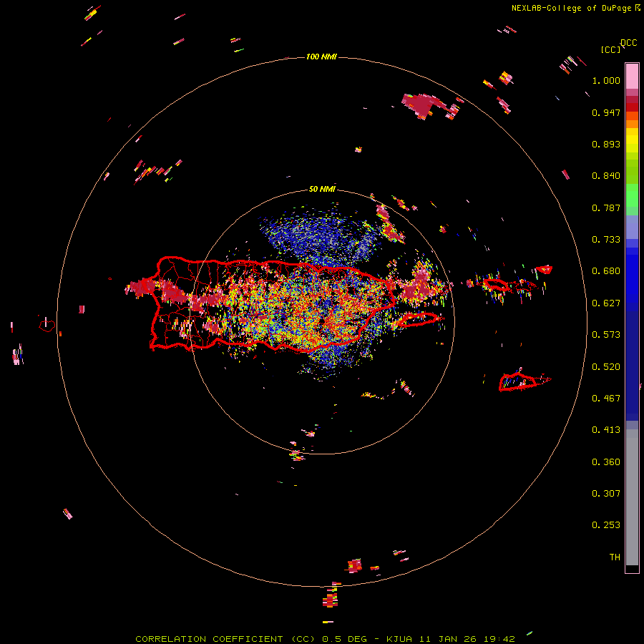Click the 0.520 legend value

coord(606,367)
